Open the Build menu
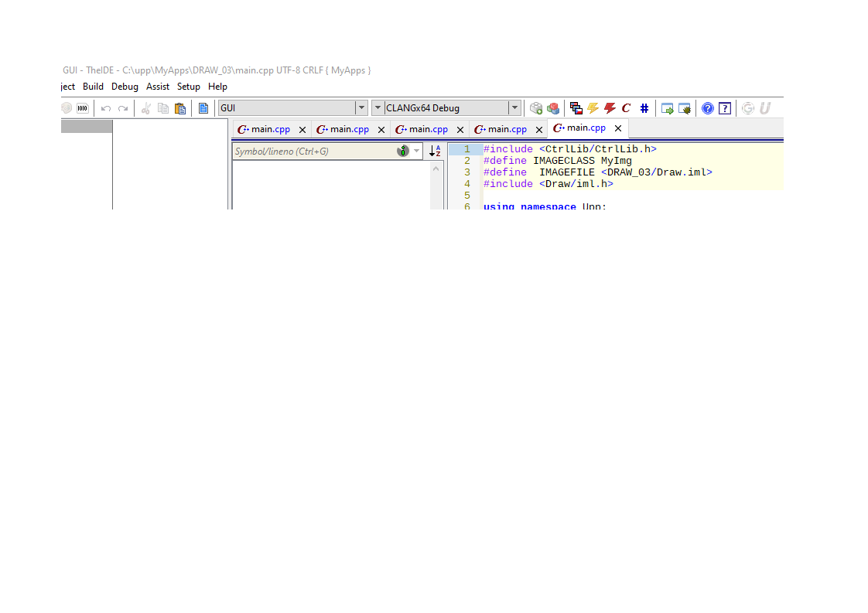Image resolution: width=868 pixels, height=613 pixels. (x=93, y=87)
